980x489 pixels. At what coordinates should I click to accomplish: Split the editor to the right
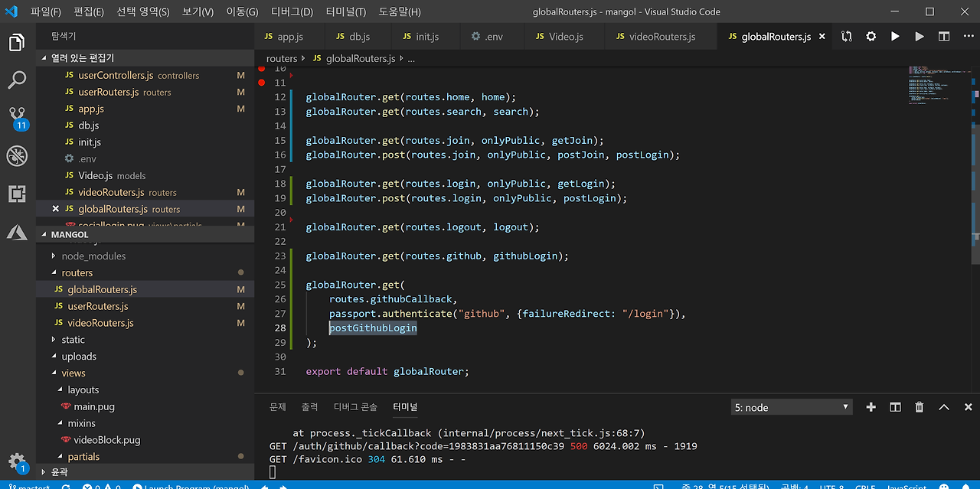tap(944, 37)
